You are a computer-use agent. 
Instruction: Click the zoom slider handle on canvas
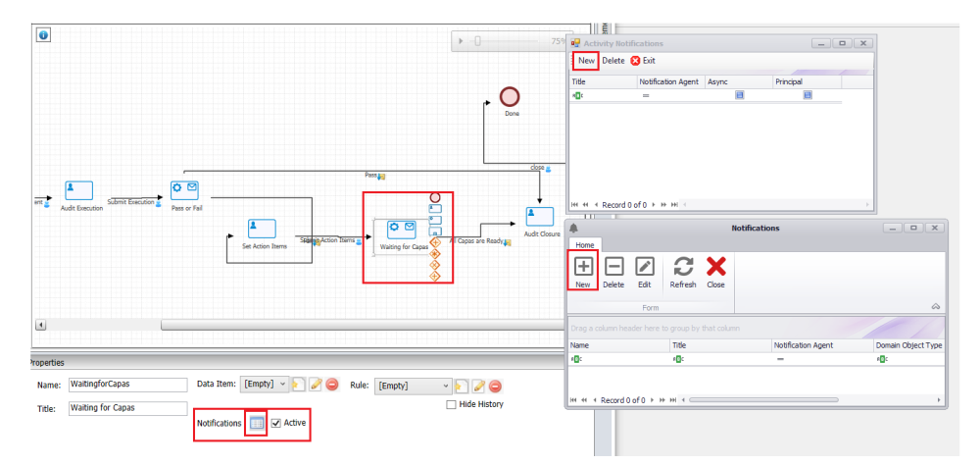click(x=477, y=41)
